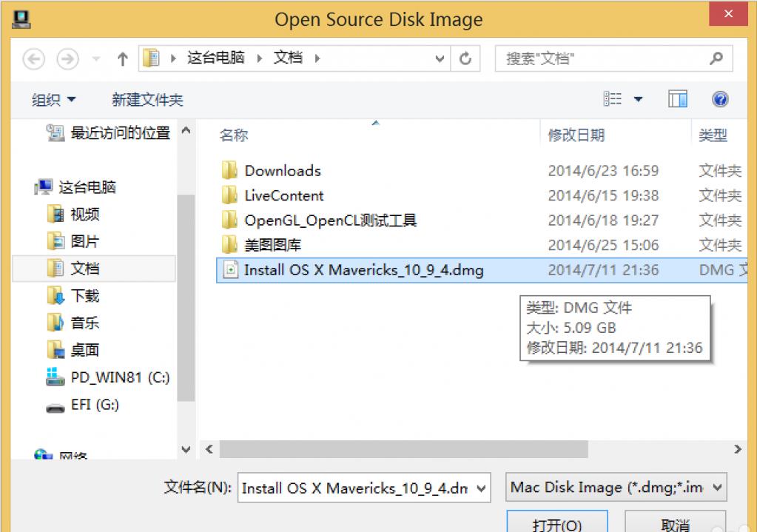This screenshot has height=532, width=757.
Task: Click the dialog's title bar computer icon
Action: tap(21, 19)
